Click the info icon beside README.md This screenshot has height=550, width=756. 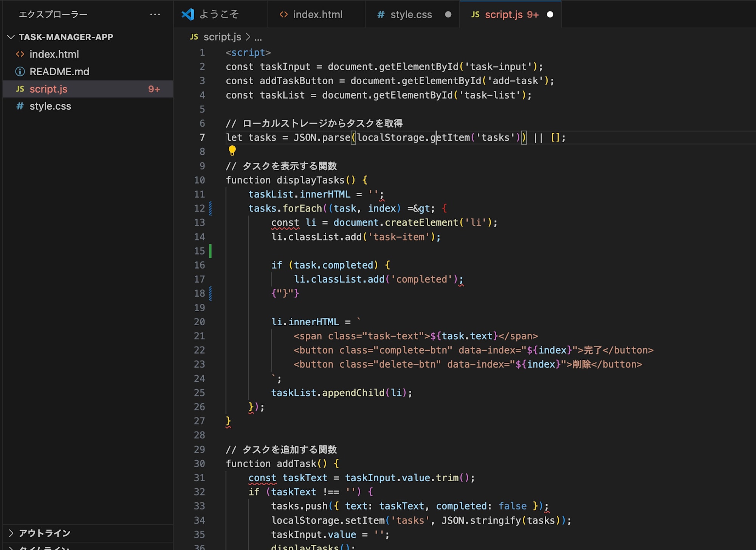(20, 71)
